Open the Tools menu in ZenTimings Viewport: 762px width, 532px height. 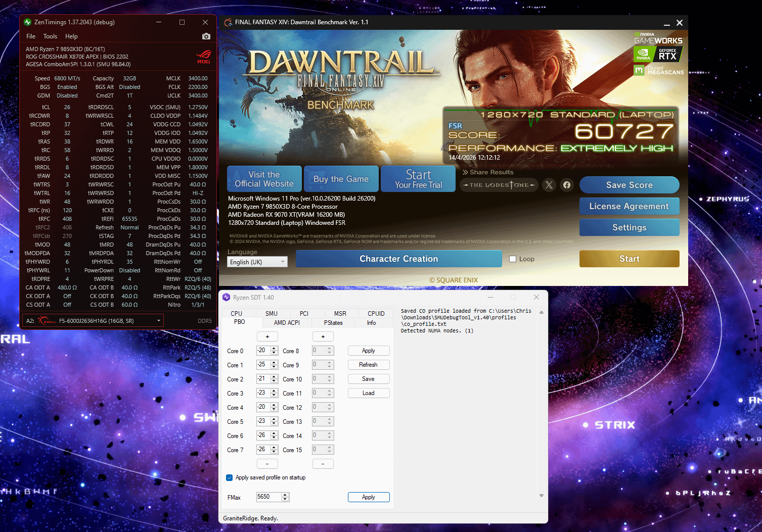point(50,36)
